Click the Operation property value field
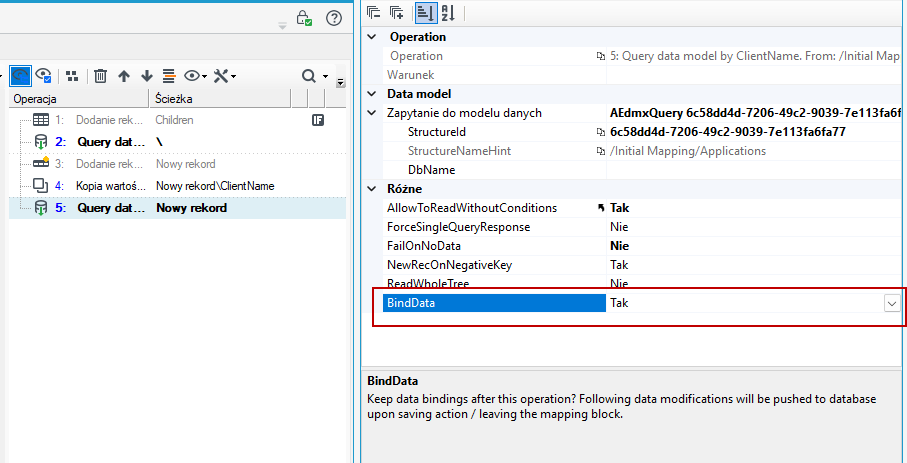 [755, 56]
